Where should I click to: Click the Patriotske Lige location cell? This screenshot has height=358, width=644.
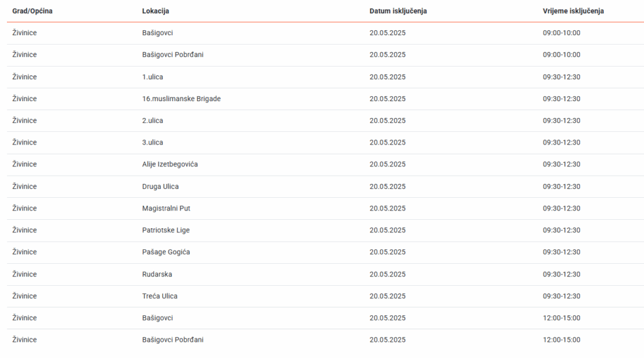point(166,231)
